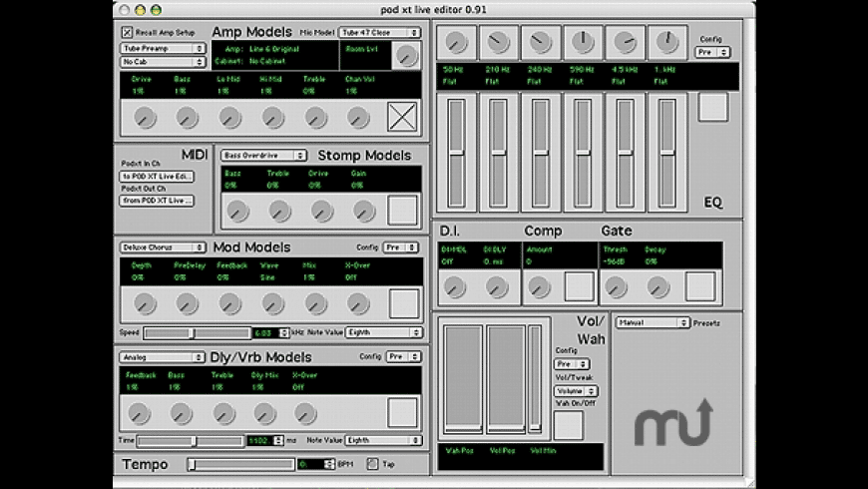Click the Room Lvl knob
This screenshot has width=868, height=489.
405,56
